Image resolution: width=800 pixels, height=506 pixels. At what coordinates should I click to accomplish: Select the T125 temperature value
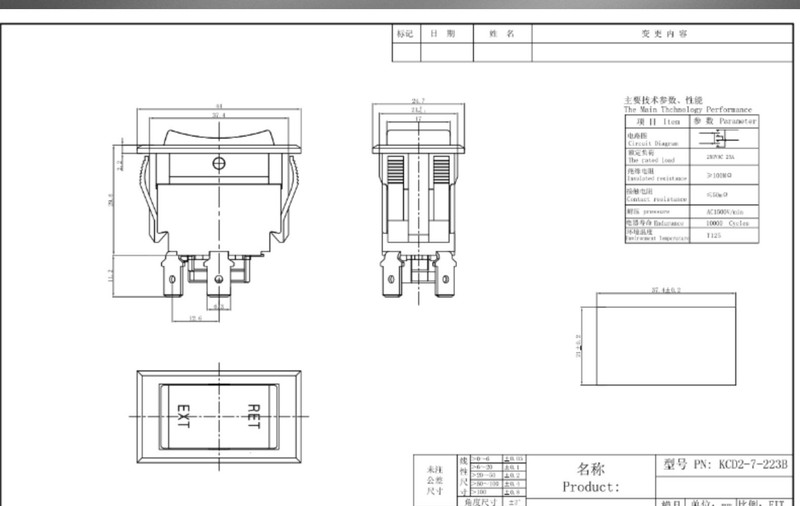click(714, 236)
